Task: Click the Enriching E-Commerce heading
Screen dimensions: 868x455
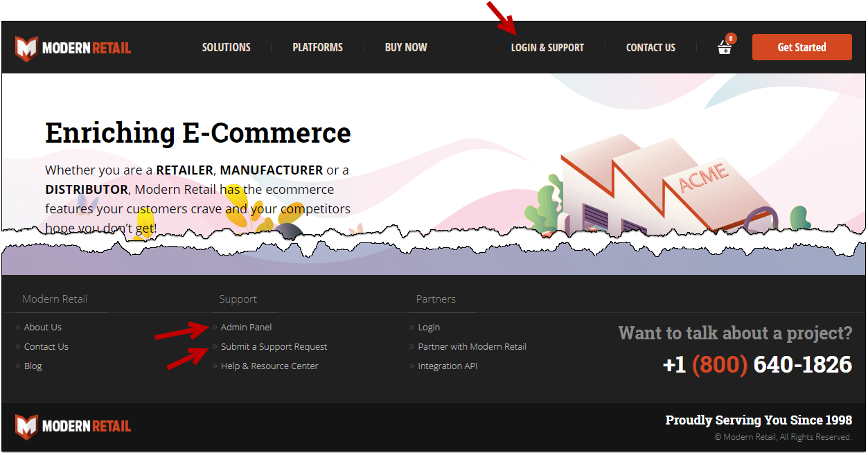Action: point(198,132)
